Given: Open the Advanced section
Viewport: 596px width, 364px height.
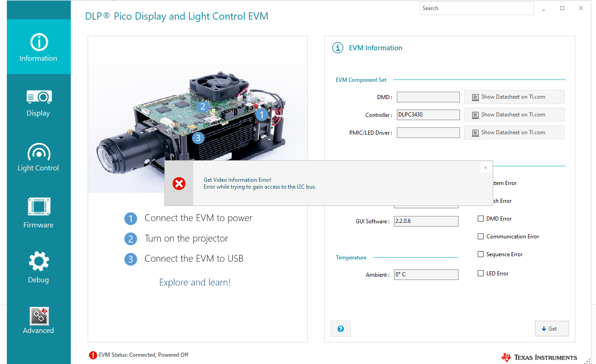Looking at the screenshot, I should tap(38, 321).
